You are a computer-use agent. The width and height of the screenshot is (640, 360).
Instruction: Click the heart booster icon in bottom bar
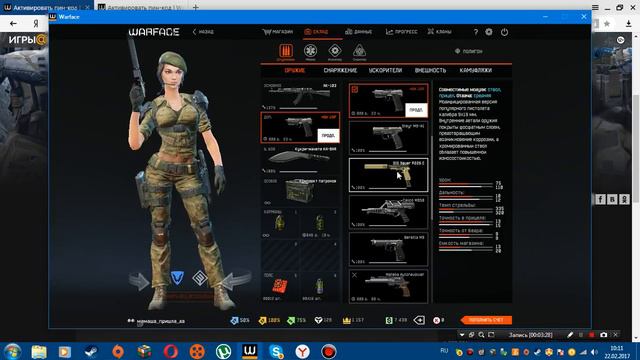pos(318,320)
